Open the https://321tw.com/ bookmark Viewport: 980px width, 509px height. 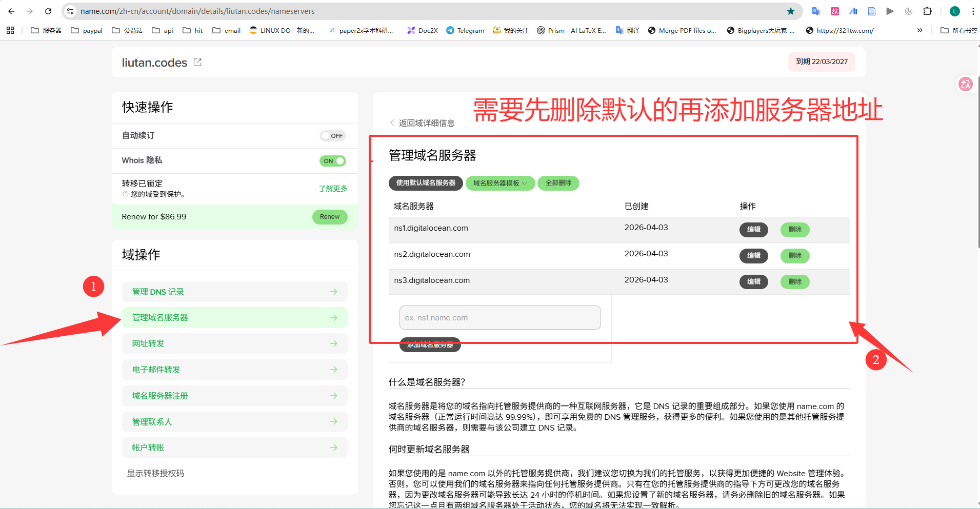839,30
